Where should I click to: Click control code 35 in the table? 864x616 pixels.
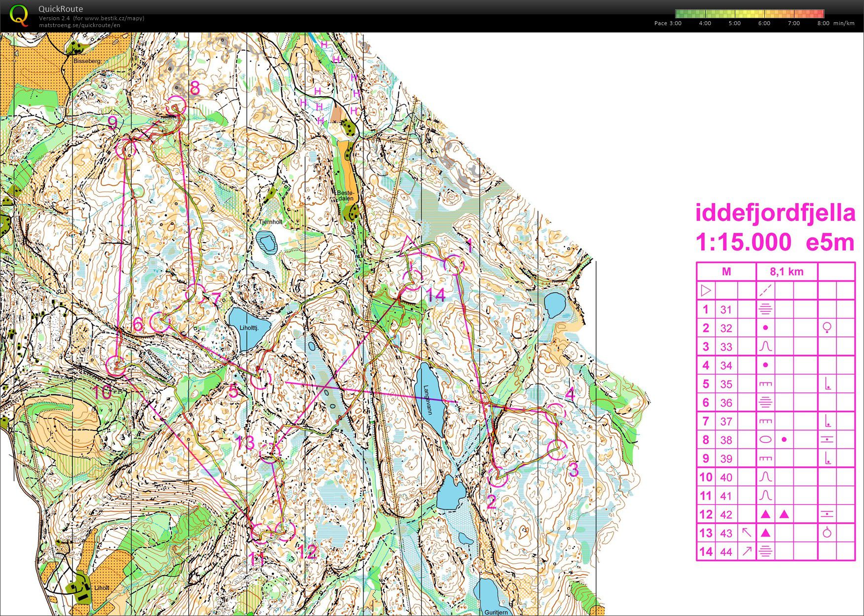[726, 384]
